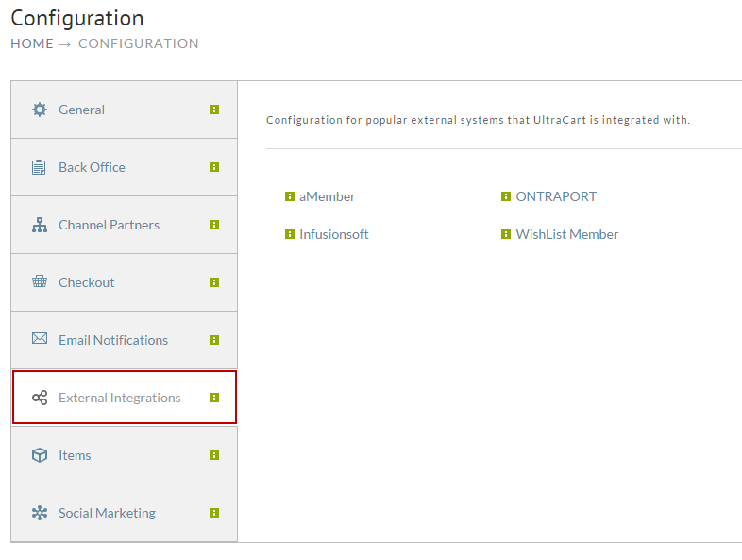
Task: Click the green info icon beside Back Office
Action: (x=214, y=167)
